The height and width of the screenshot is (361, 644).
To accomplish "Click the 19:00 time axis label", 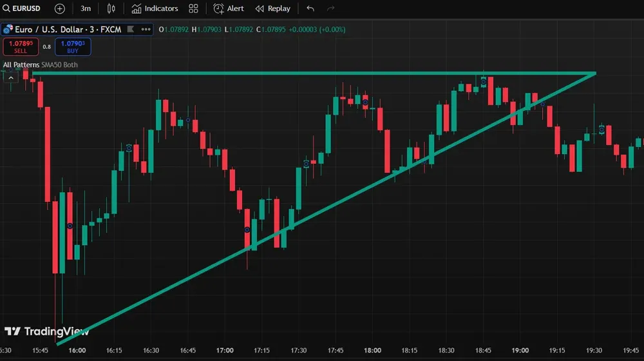I will 520,350.
